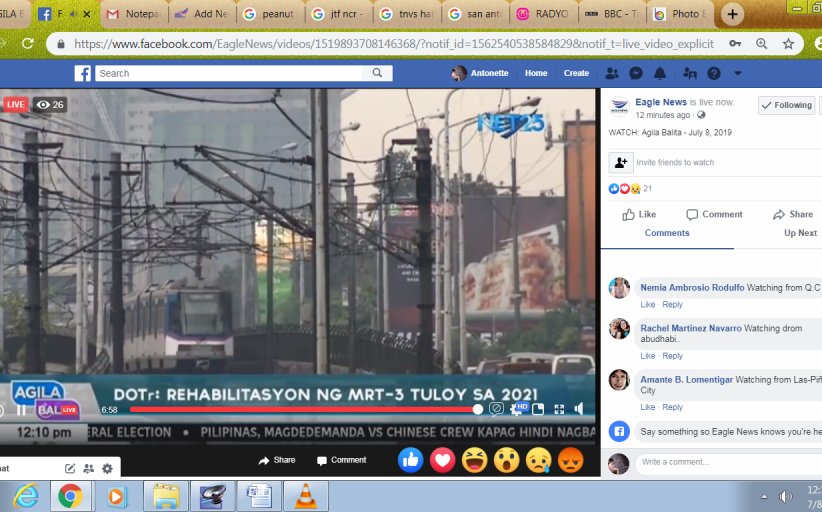This screenshot has height=512, width=822.
Task: Toggle Like on the Eagle News post
Action: pyautogui.click(x=639, y=214)
